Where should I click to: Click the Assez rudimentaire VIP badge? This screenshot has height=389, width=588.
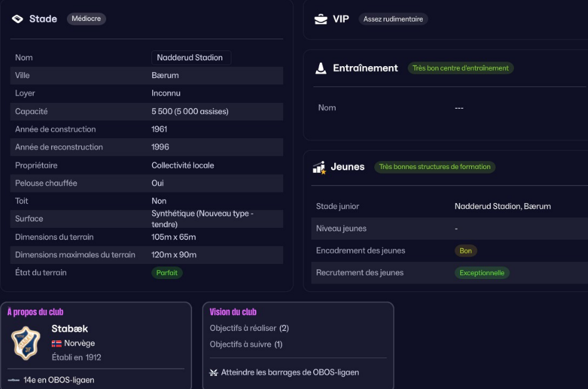coord(393,19)
